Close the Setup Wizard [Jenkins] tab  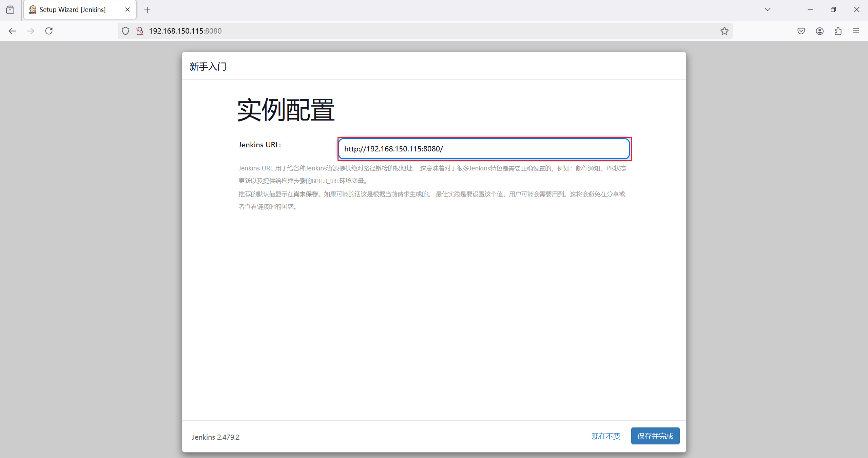tap(128, 10)
